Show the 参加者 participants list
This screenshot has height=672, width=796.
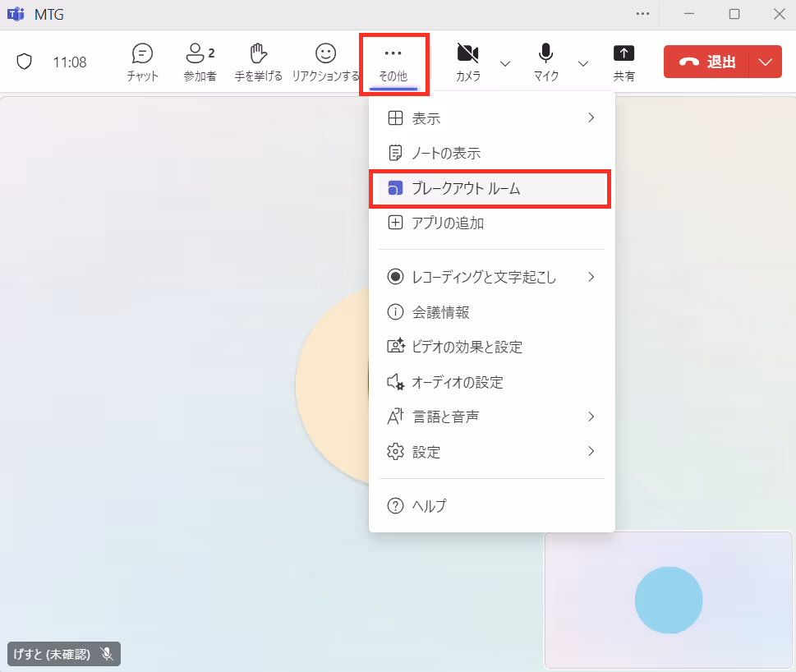(200, 62)
